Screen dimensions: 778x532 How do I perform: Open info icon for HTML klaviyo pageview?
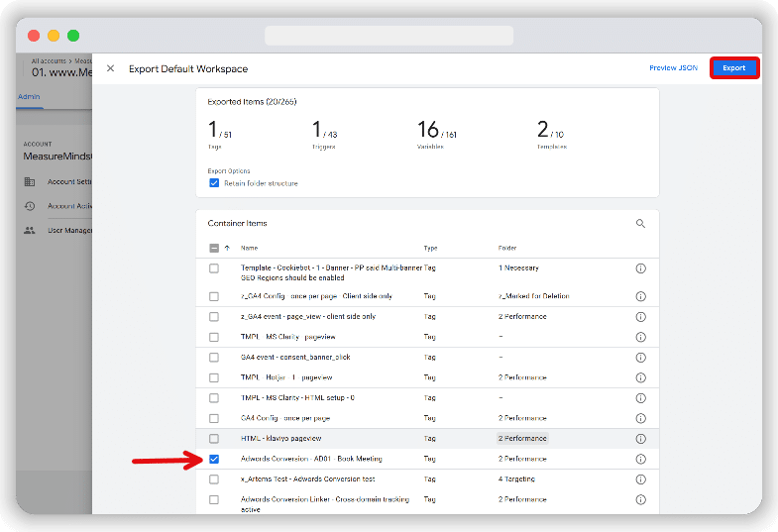(640, 439)
